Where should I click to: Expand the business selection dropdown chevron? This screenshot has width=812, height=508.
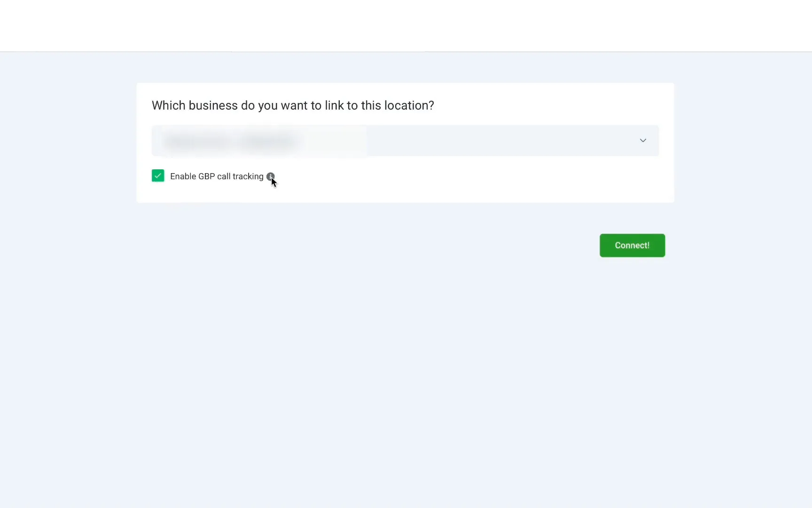(x=643, y=141)
